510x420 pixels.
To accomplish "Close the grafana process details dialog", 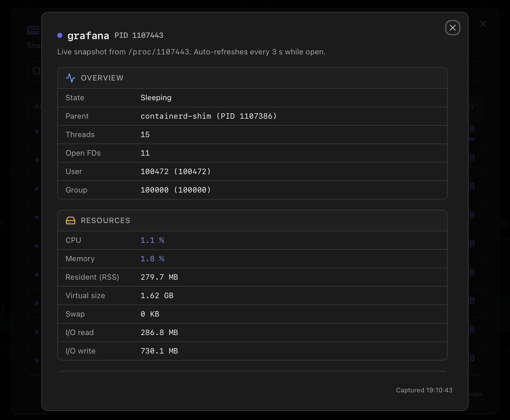I will (452, 28).
